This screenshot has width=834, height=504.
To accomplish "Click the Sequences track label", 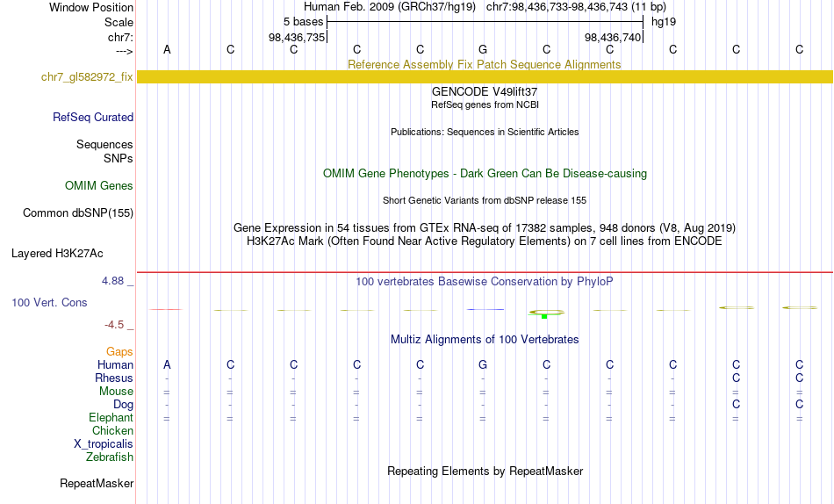I will (x=104, y=145).
